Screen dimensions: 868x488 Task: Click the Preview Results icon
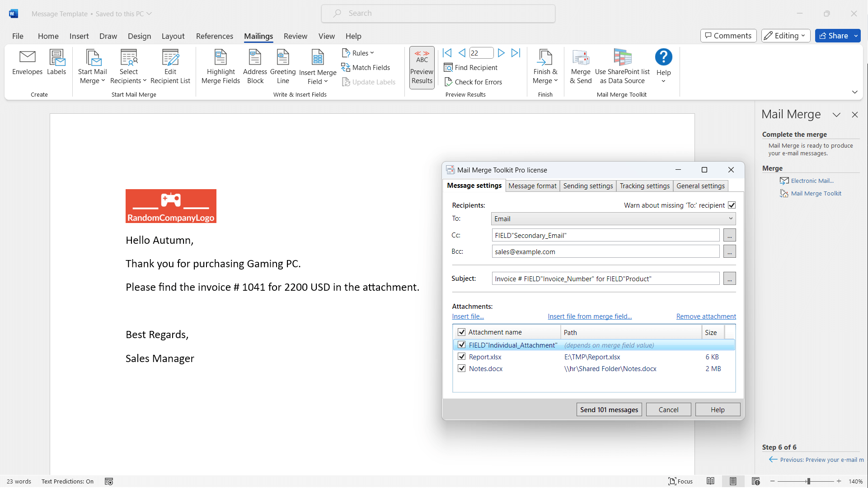(x=421, y=67)
